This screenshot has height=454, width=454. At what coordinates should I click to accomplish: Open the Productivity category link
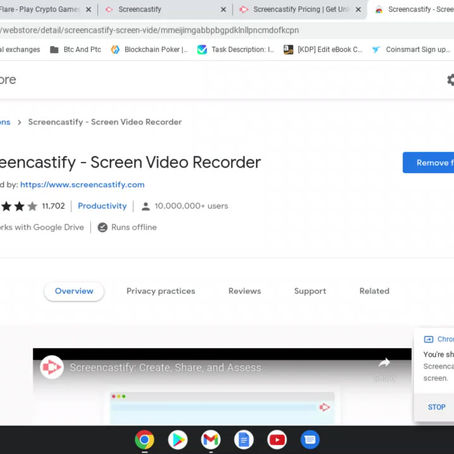click(x=102, y=206)
